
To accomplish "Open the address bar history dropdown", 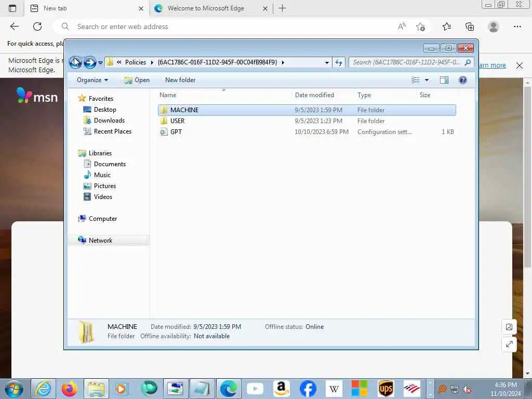I will click(x=327, y=62).
